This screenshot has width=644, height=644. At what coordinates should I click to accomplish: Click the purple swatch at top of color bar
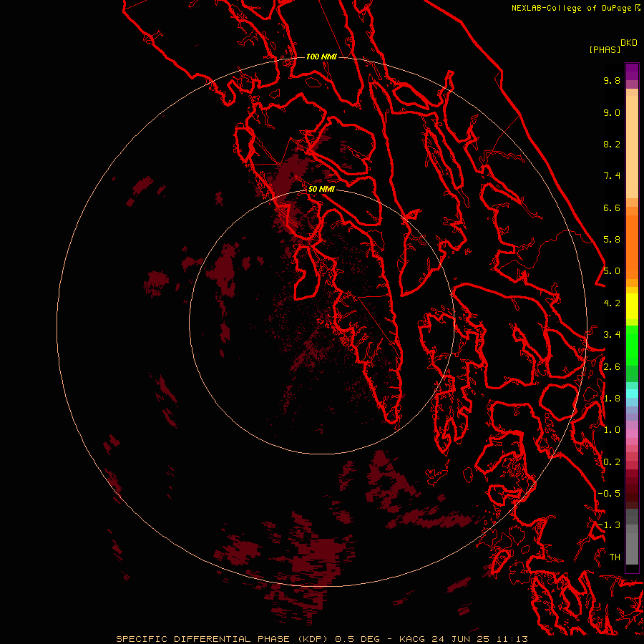click(632, 72)
